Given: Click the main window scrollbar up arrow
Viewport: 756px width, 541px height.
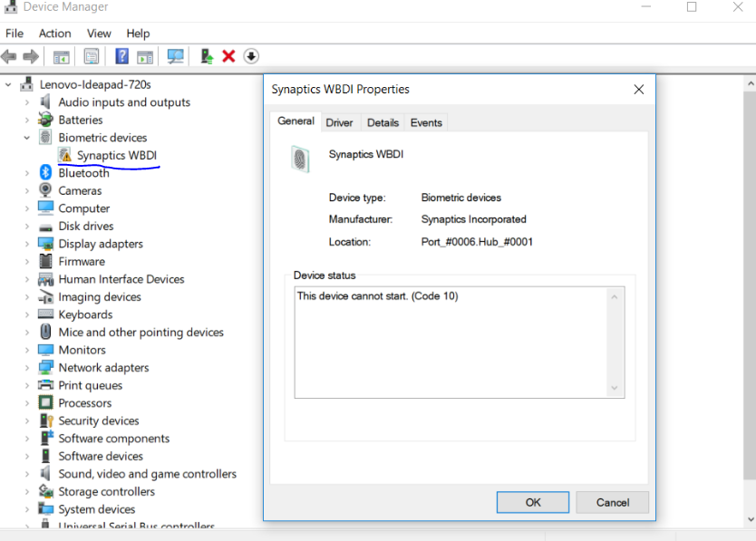Looking at the screenshot, I should tap(751, 84).
